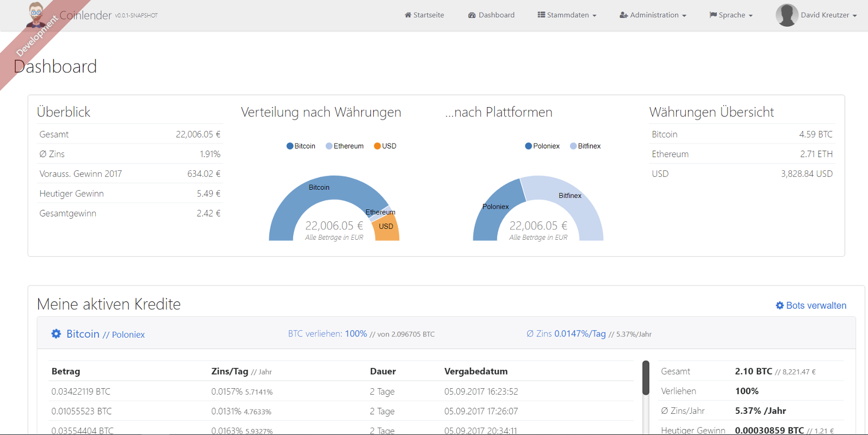The width and height of the screenshot is (868, 435).
Task: Click the Sprache flag icon
Action: coord(713,15)
